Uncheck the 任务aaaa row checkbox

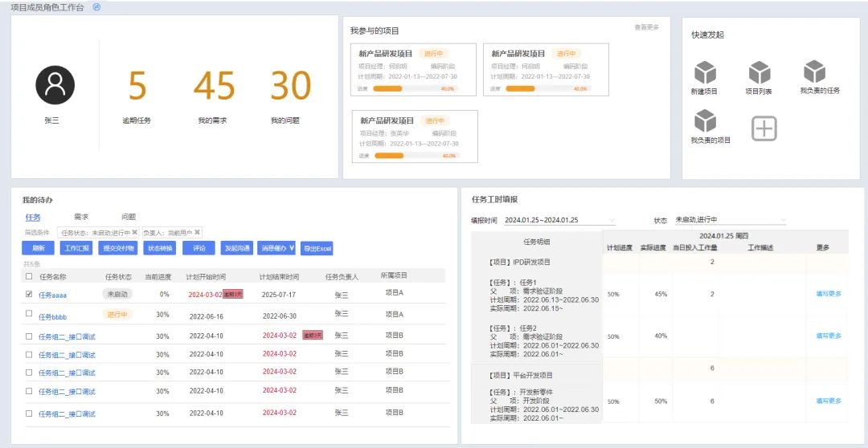coord(29,294)
